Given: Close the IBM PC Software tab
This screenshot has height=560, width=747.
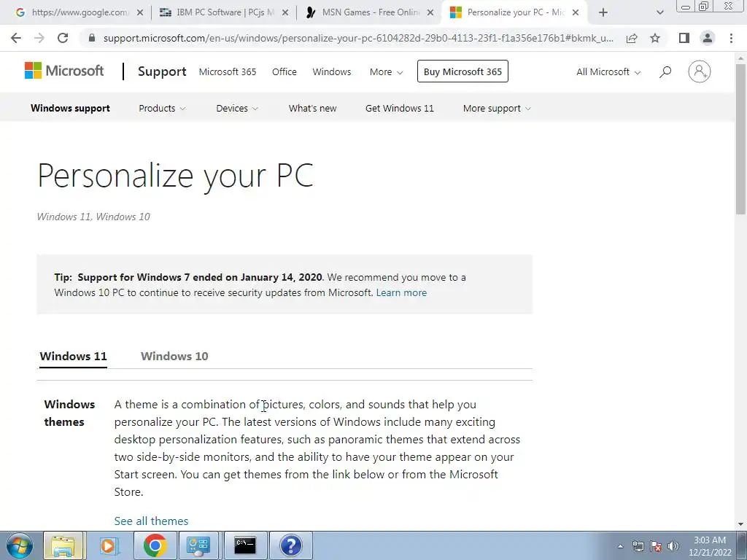Looking at the screenshot, I should click(x=285, y=13).
